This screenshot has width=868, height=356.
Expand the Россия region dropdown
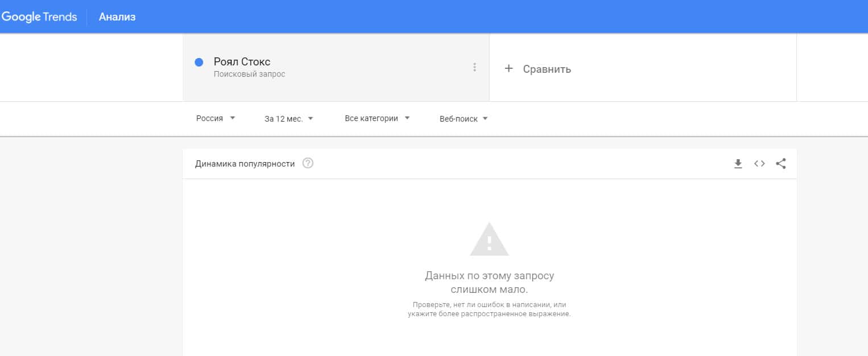[216, 119]
